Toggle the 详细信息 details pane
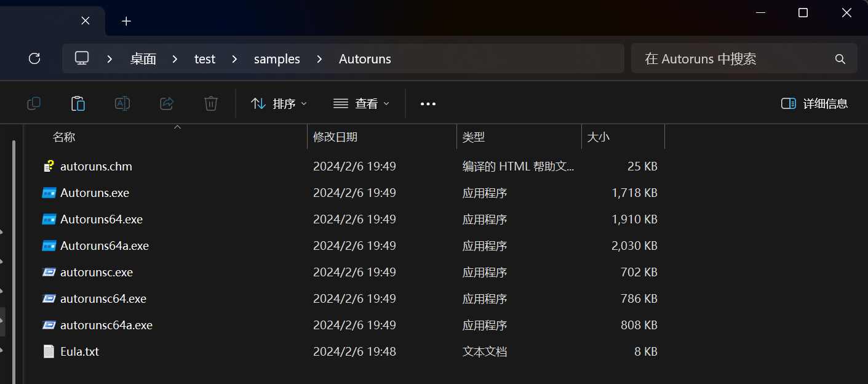Viewport: 868px width, 384px height. (x=814, y=103)
